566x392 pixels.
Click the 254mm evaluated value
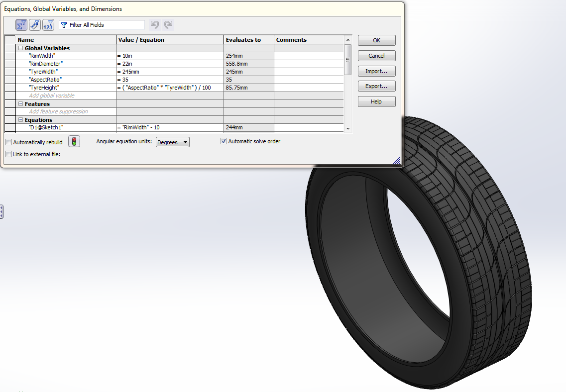(x=234, y=56)
